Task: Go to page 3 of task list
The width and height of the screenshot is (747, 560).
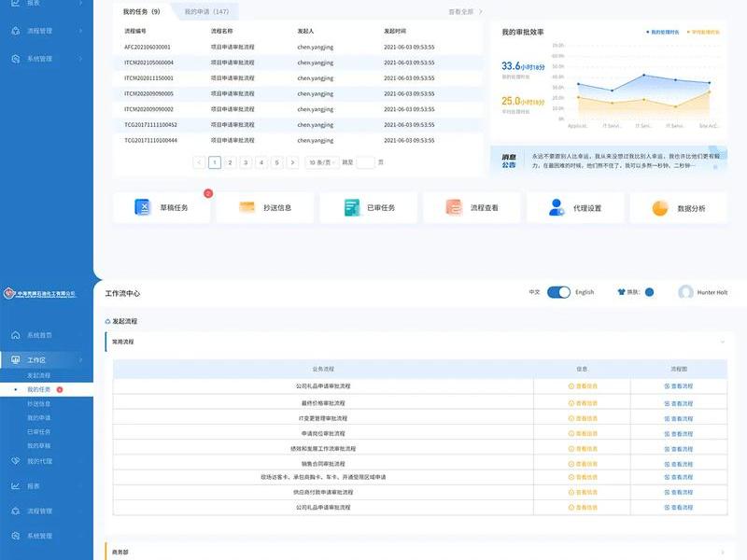Action: tap(246, 162)
